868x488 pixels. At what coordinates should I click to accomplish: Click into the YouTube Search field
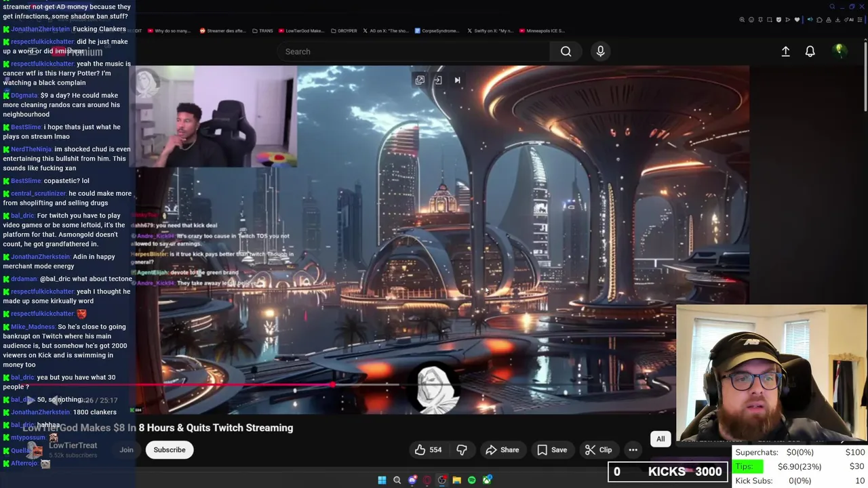pyautogui.click(x=414, y=52)
